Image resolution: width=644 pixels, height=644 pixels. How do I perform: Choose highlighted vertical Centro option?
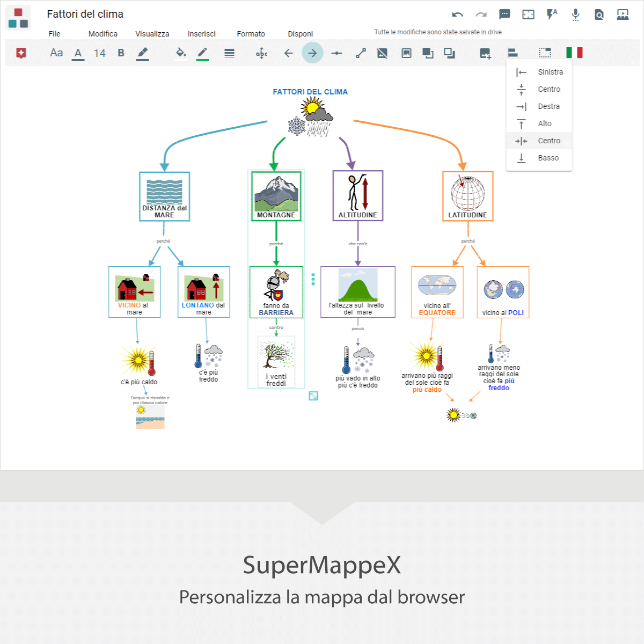(x=539, y=141)
